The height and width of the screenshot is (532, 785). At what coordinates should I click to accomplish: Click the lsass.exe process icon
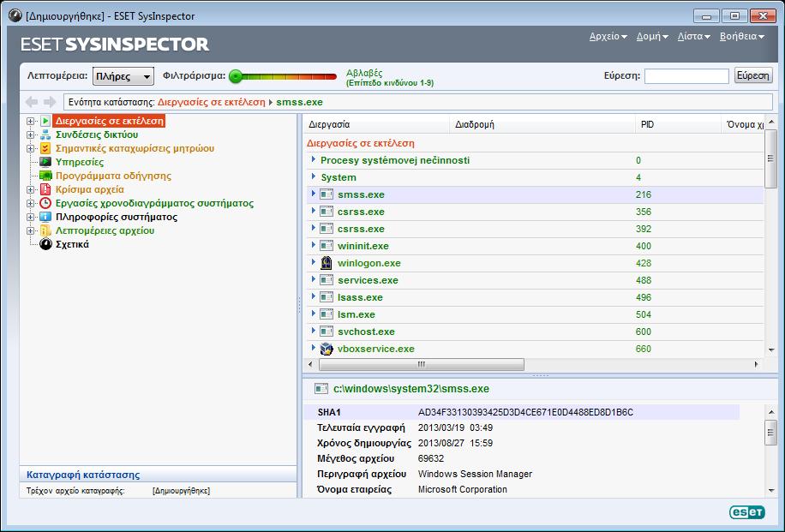click(327, 297)
